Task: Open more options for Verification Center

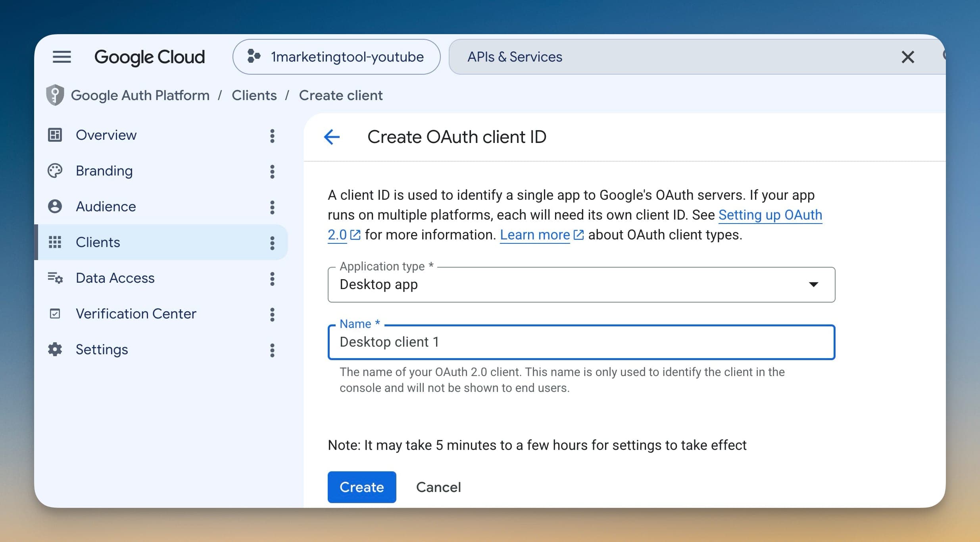Action: [272, 314]
